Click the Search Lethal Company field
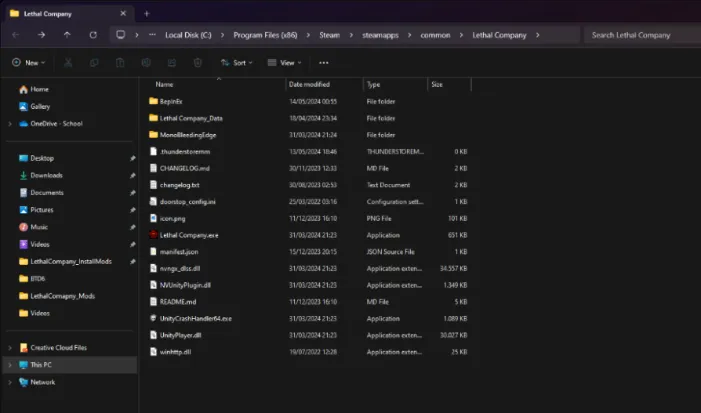 coord(642,35)
